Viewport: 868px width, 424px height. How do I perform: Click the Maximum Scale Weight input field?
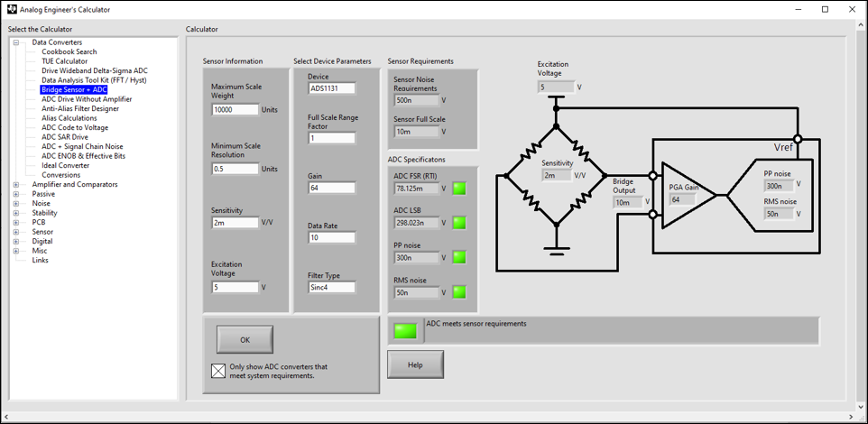[x=235, y=109]
